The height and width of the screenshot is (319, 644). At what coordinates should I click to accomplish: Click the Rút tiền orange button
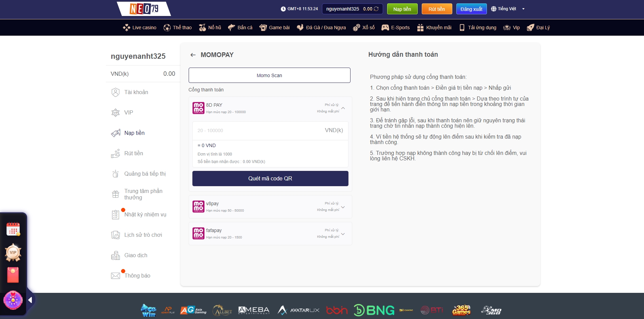click(437, 9)
